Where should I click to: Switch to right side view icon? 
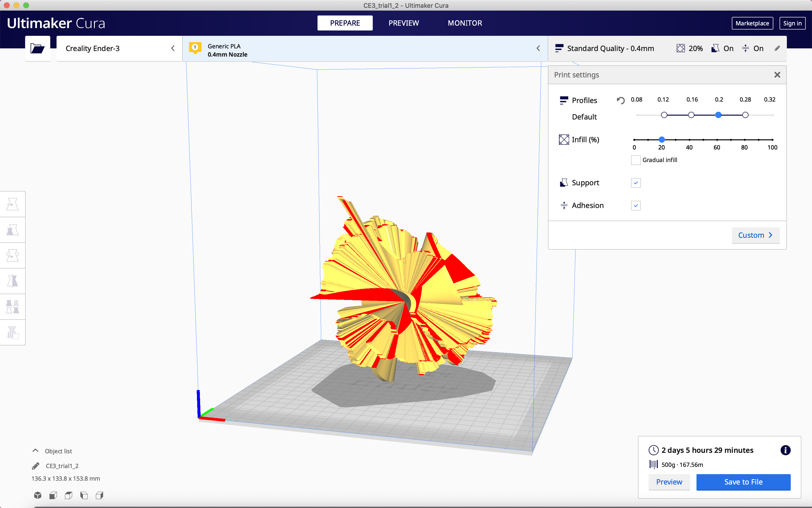coord(99,495)
